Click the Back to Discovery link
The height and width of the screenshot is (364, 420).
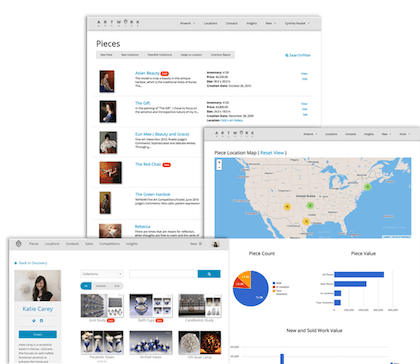click(x=33, y=263)
